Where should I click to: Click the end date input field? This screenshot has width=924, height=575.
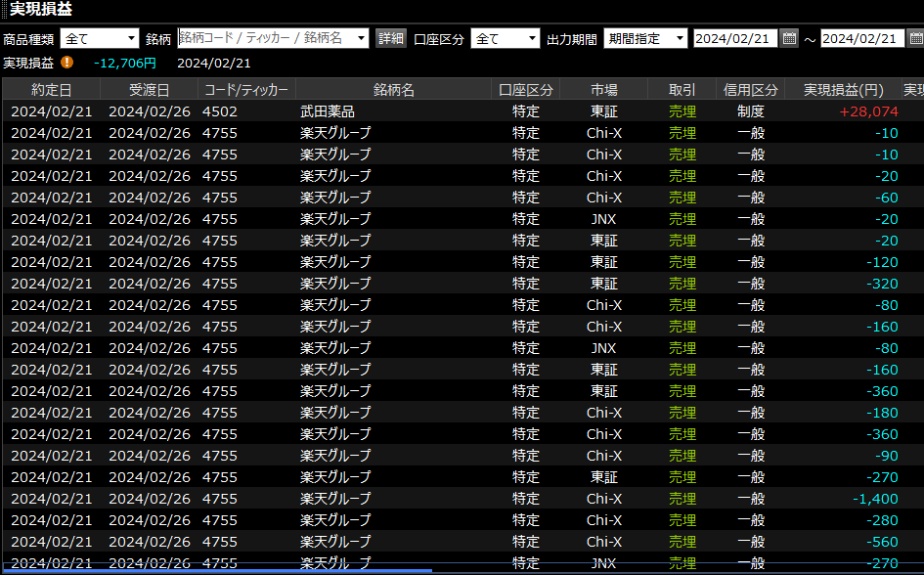(x=862, y=39)
